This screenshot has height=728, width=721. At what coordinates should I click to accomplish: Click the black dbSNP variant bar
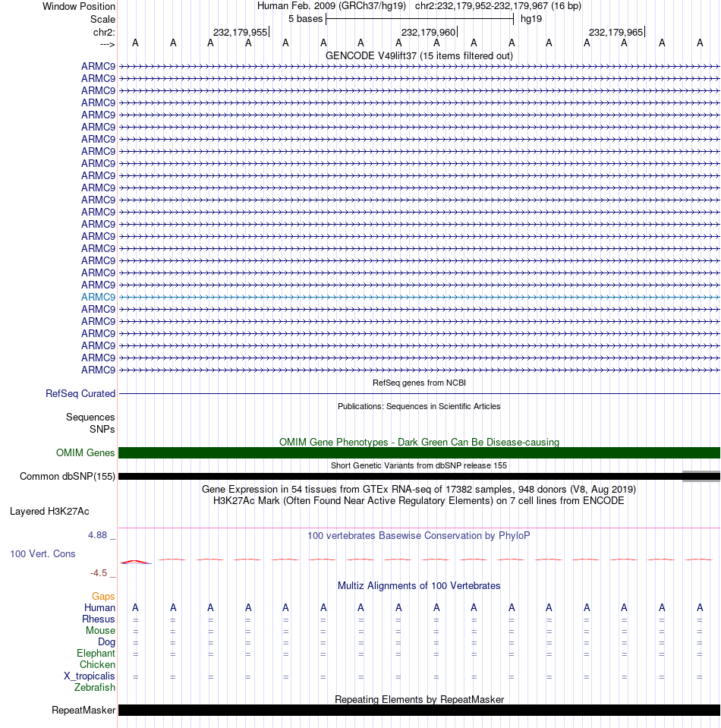click(x=400, y=477)
